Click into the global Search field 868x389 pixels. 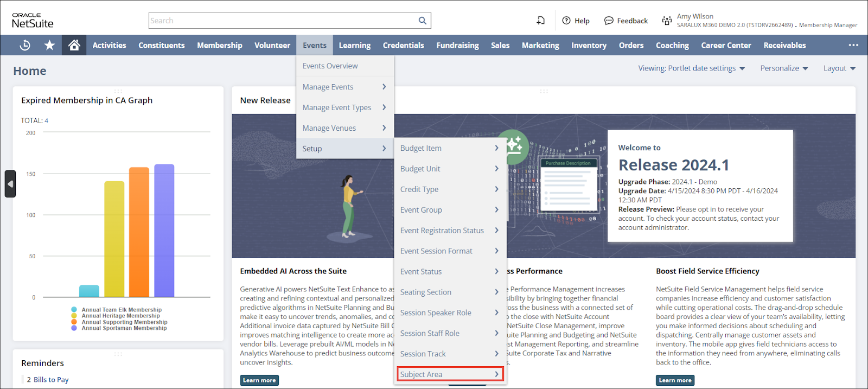point(282,21)
